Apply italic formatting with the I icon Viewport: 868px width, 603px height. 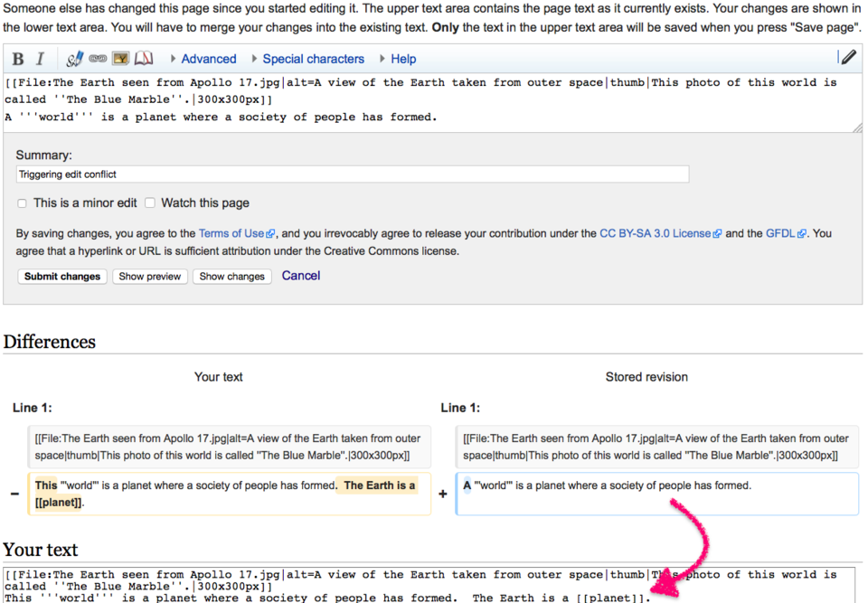point(40,59)
